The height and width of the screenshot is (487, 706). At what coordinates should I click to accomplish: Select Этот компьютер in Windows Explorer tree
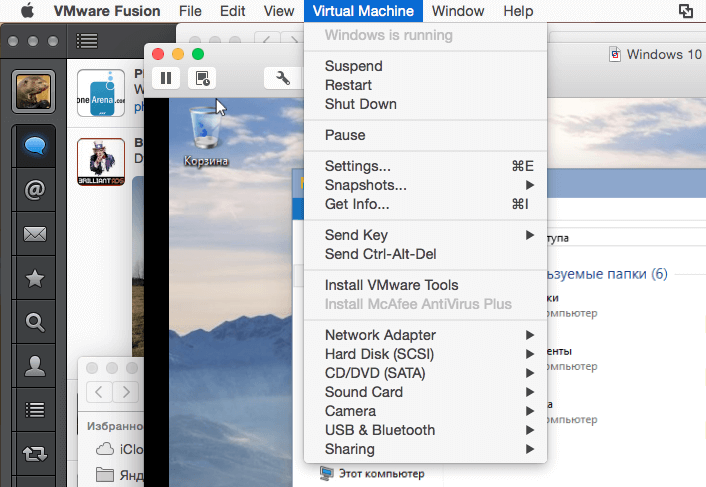coord(372,473)
